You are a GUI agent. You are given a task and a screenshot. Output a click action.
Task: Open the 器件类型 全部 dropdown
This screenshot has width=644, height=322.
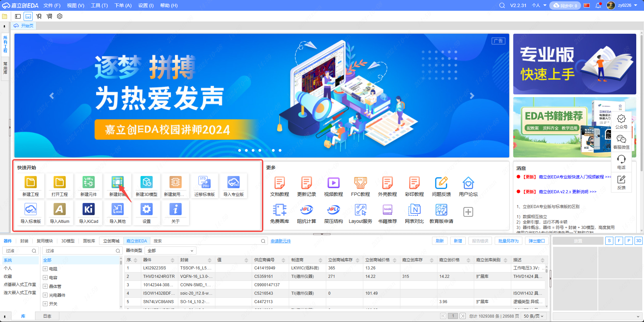click(171, 251)
